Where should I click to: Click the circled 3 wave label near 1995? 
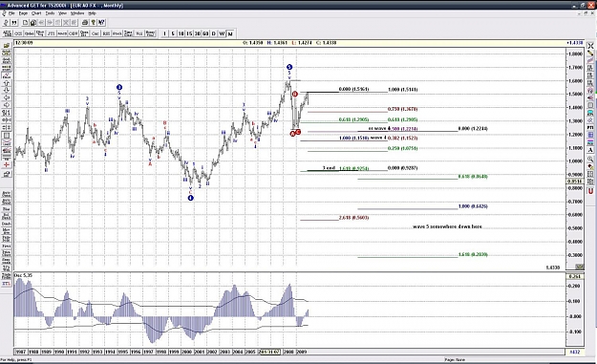click(x=119, y=87)
